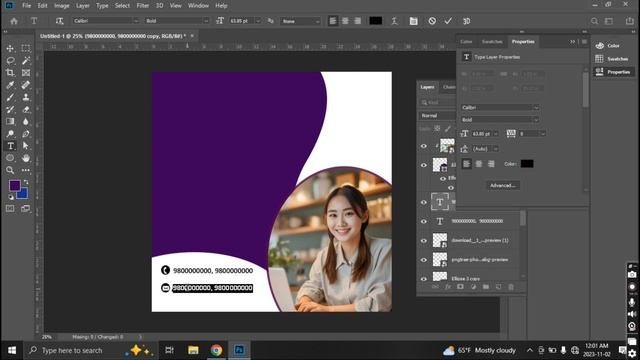Hide the pngtree preview layer

click(x=424, y=260)
